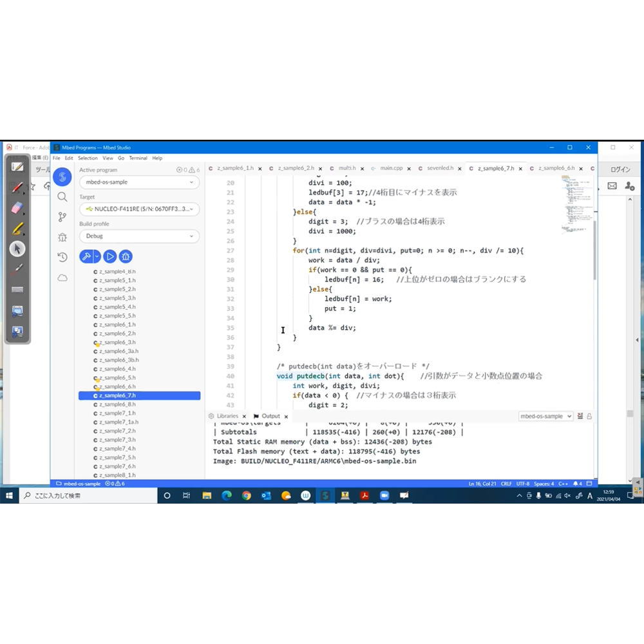Click Ln 16, Col 21 in status bar
The height and width of the screenshot is (644, 644).
482,484
